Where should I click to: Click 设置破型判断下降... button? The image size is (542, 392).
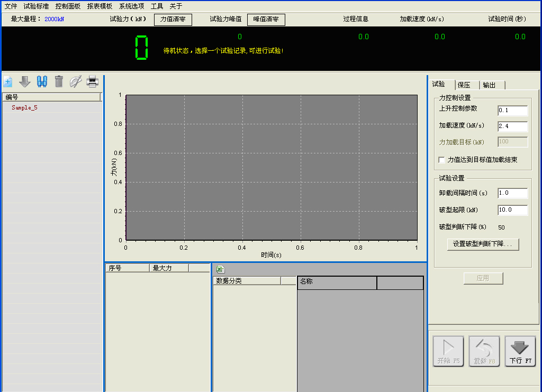tap(483, 244)
